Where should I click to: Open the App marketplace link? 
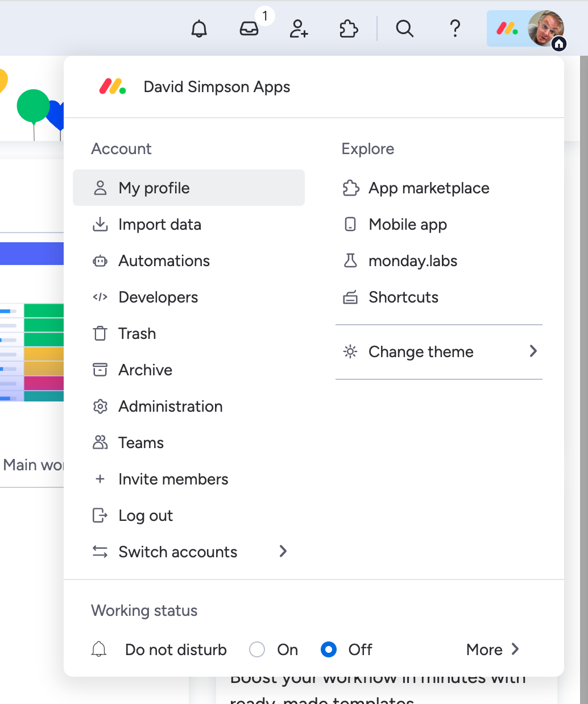click(x=429, y=188)
